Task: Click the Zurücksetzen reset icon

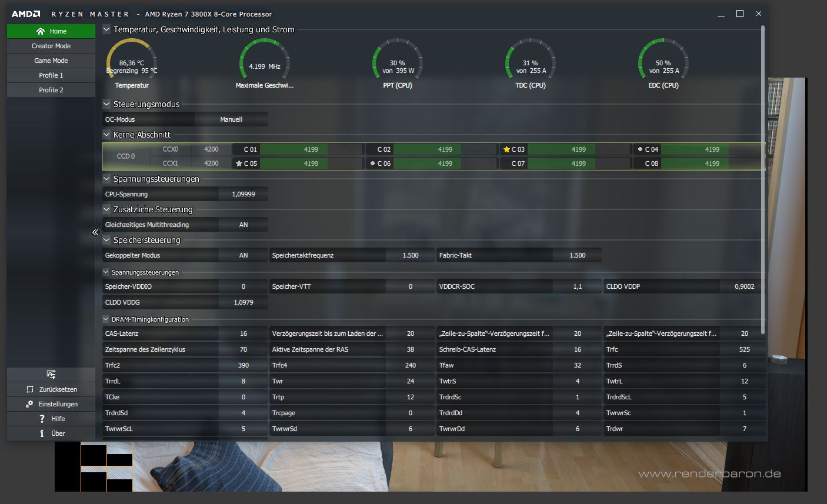Action: click(x=31, y=389)
